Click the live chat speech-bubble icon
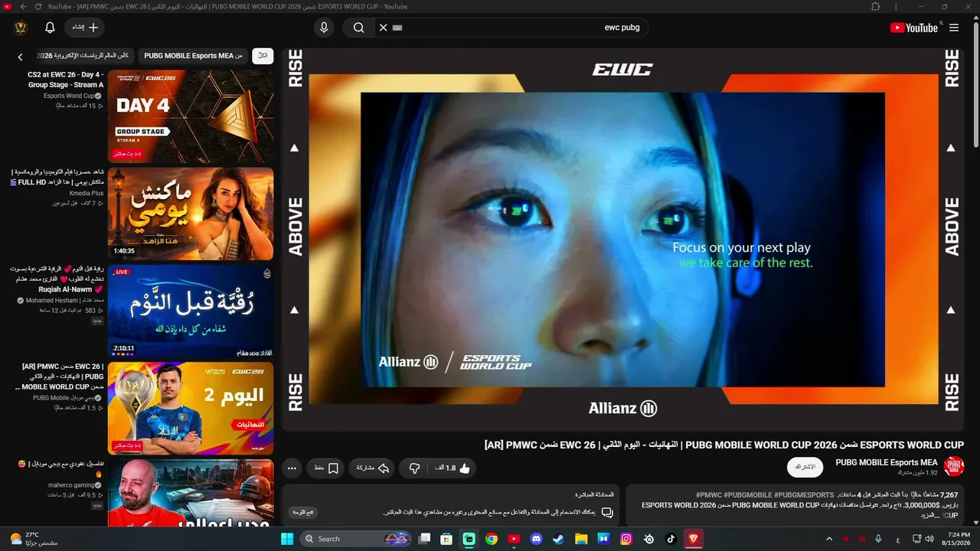The height and width of the screenshot is (551, 980). (x=608, y=512)
